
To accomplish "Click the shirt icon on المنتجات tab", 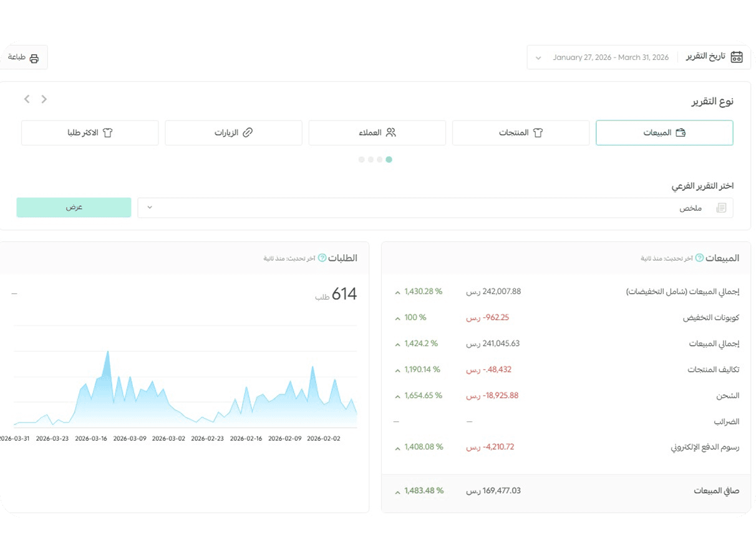I will click(x=538, y=133).
